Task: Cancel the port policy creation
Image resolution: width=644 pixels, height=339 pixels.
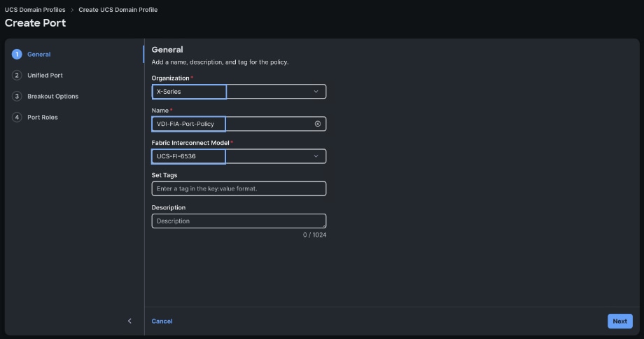Action: coord(162,321)
